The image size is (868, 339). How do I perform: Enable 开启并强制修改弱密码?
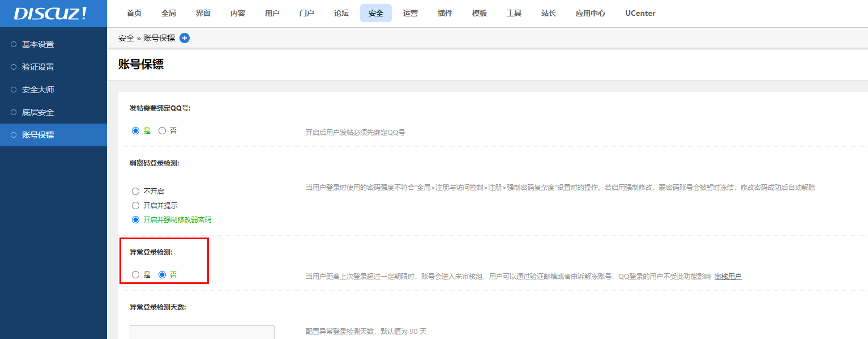(x=136, y=219)
